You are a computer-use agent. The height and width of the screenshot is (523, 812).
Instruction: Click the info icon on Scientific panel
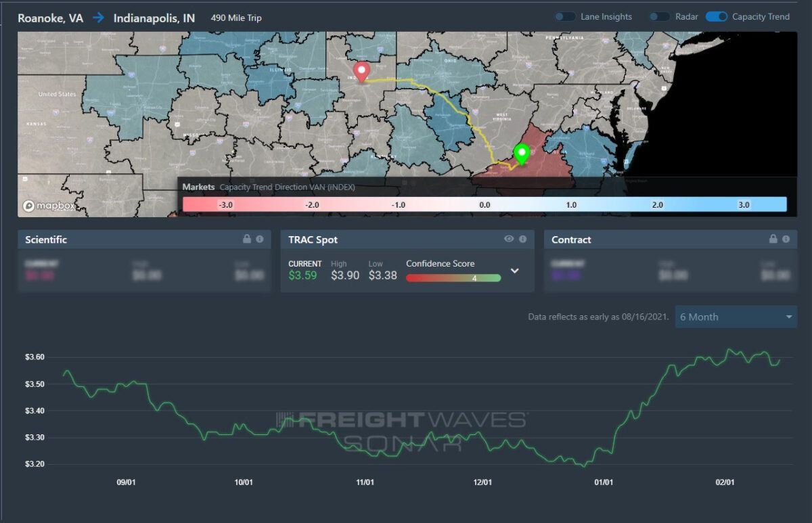(259, 240)
